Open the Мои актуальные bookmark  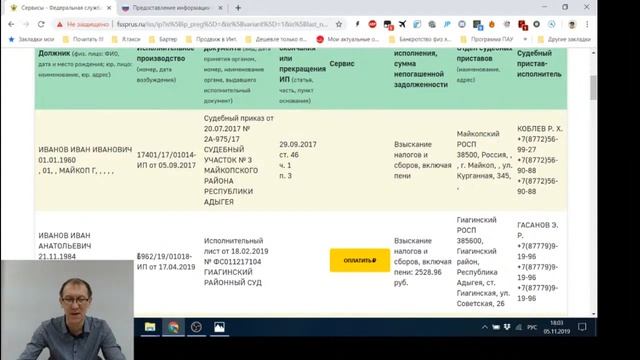click(348, 39)
